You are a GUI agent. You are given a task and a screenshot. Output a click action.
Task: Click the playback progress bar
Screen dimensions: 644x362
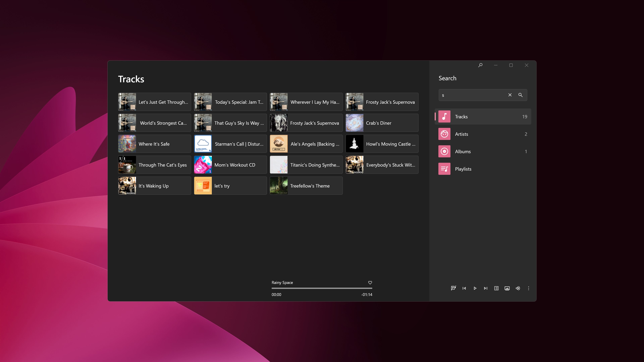pyautogui.click(x=322, y=288)
